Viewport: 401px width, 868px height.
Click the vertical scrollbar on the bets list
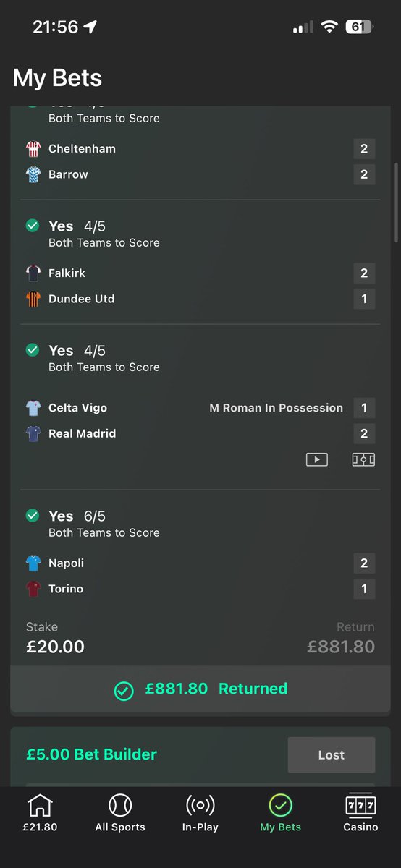(396, 203)
